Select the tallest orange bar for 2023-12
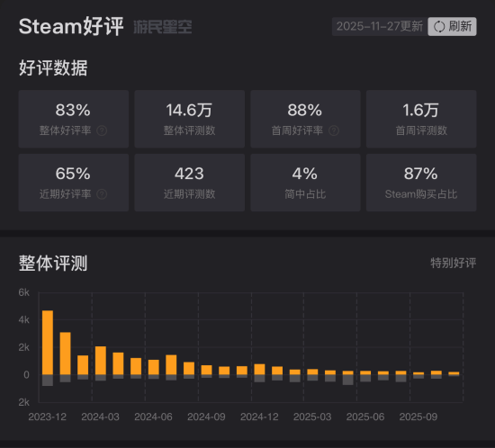This screenshot has height=448, width=495. coord(48,343)
